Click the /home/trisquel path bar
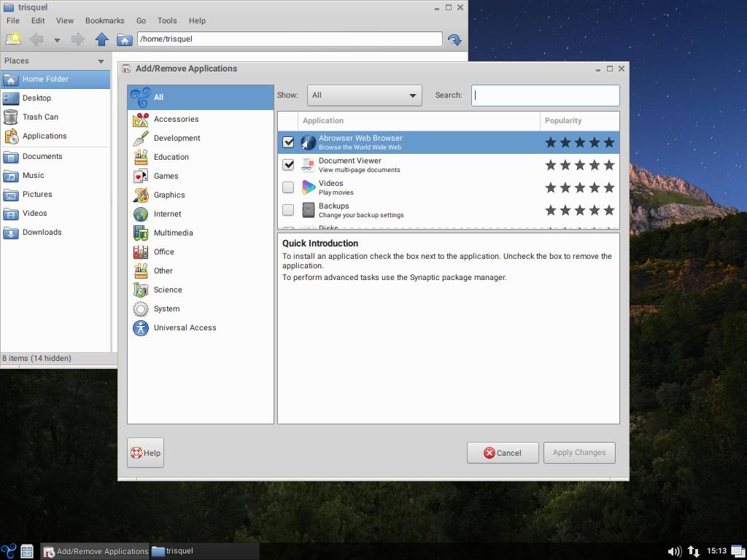This screenshot has width=747, height=560. tap(290, 39)
